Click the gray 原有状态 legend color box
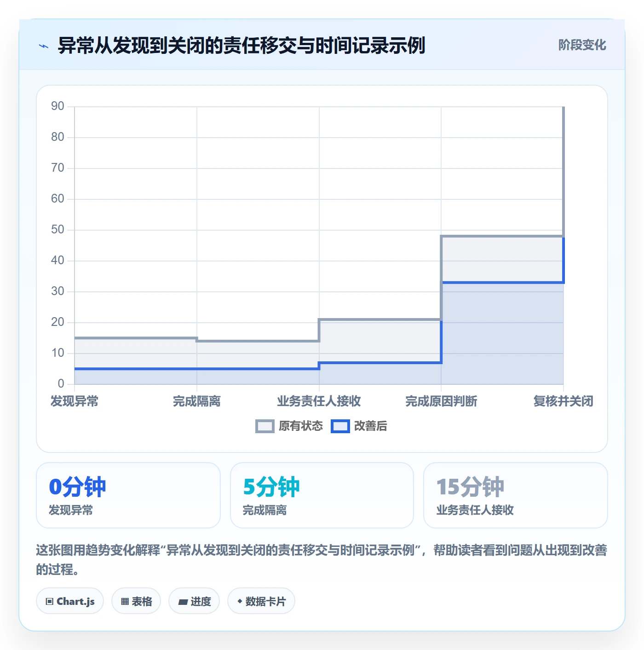This screenshot has height=650, width=644. [x=264, y=426]
